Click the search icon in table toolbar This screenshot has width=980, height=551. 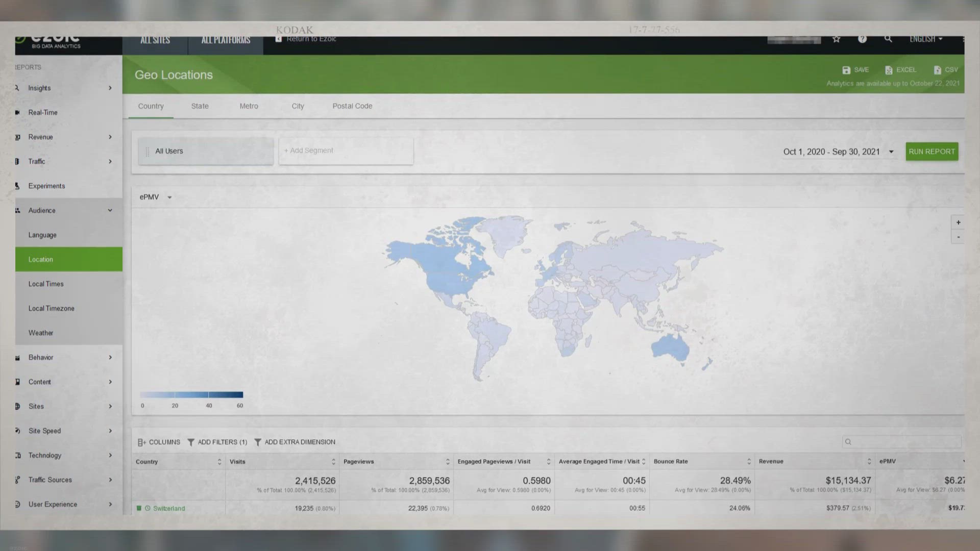tap(848, 441)
